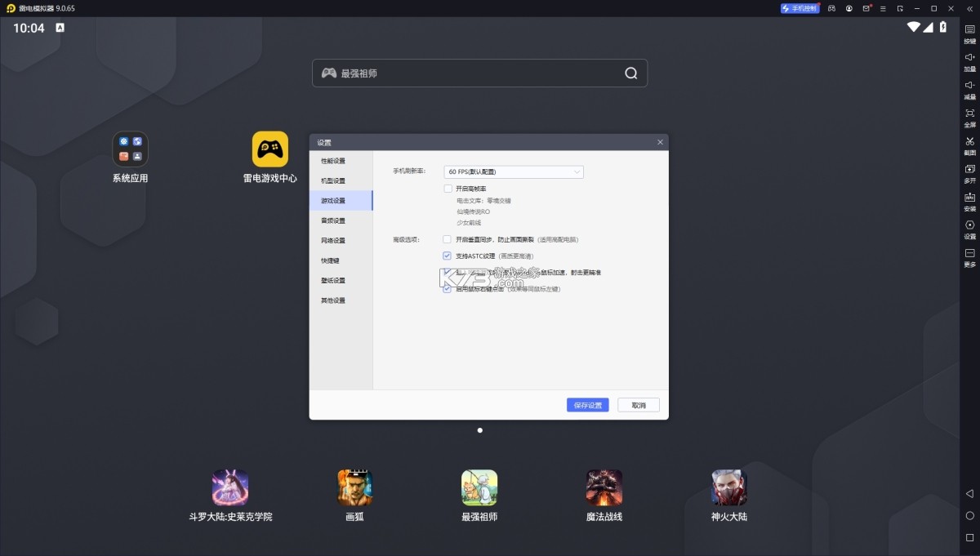
Task: Toggle 全屏 fullscreen mode
Action: (969, 117)
